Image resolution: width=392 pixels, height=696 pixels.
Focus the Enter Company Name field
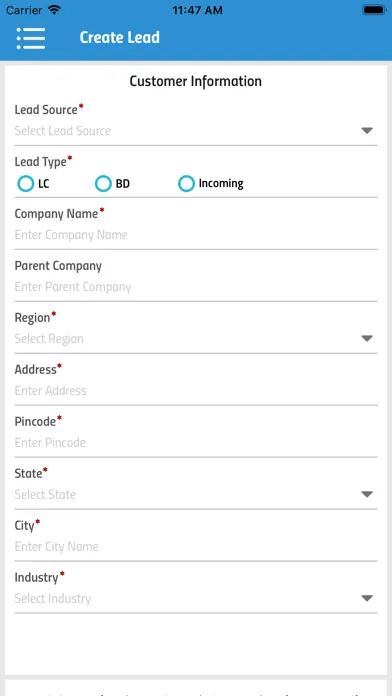coord(196,235)
